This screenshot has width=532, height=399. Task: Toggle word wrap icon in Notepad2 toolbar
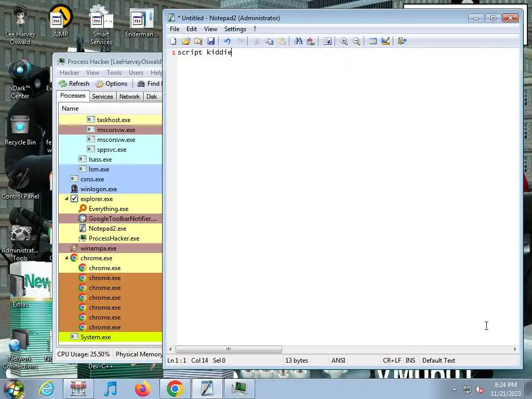[327, 41]
